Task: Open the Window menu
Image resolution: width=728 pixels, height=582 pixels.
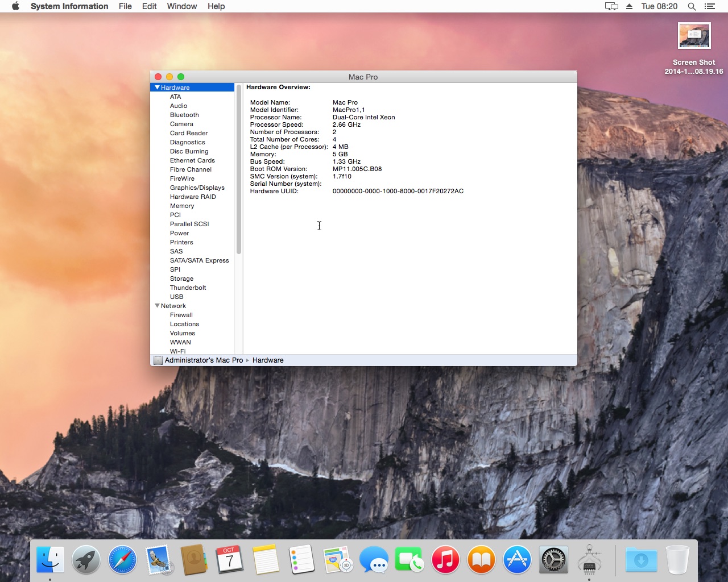Action: (182, 6)
